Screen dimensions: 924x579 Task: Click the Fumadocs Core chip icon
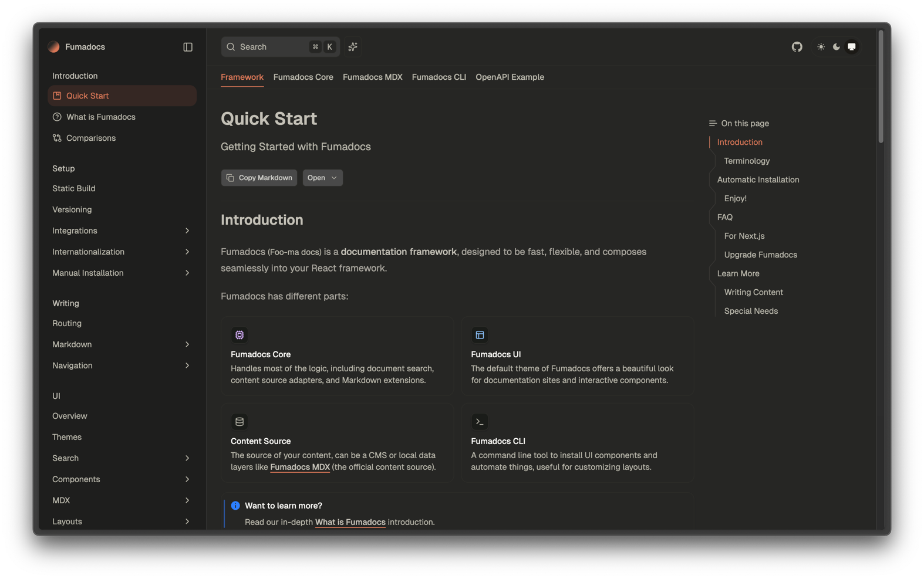240,335
